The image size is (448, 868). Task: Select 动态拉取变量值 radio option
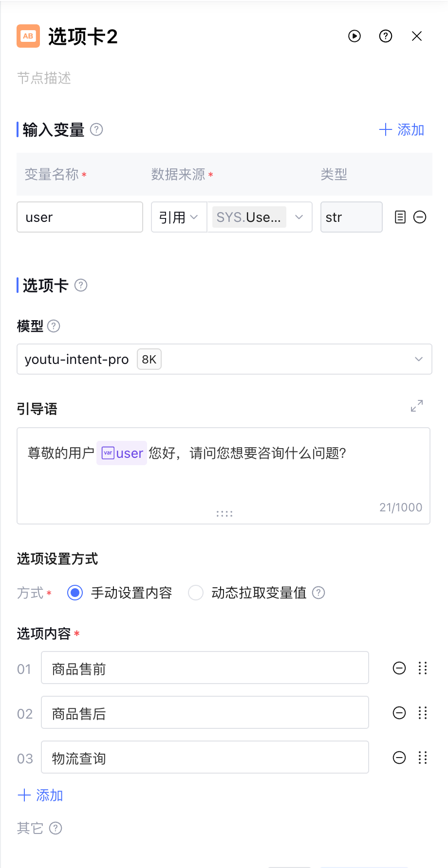[x=196, y=593]
